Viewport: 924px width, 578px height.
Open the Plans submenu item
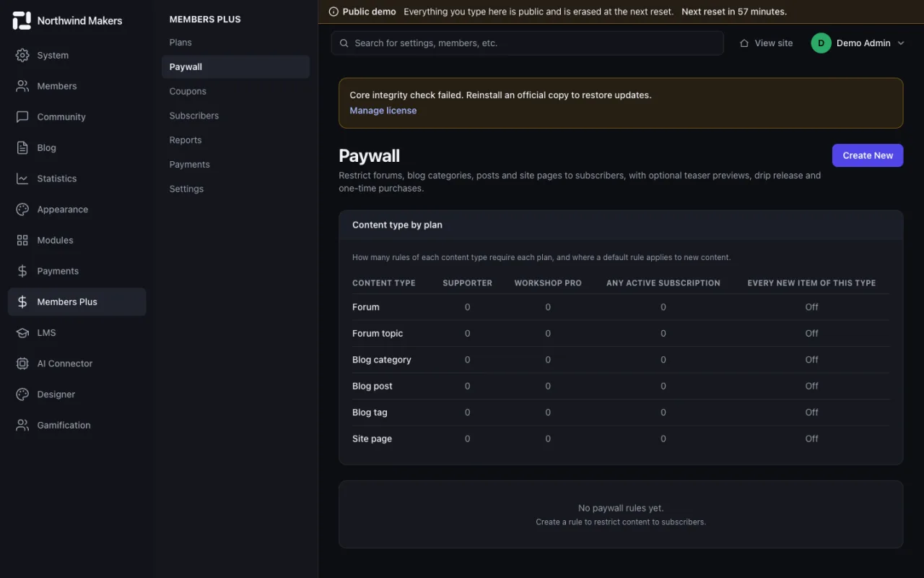coord(235,43)
